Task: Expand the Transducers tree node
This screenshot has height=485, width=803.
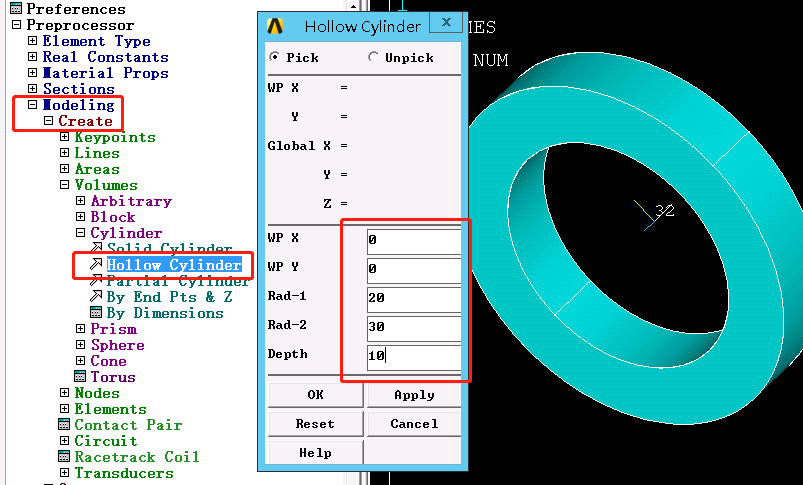Action: [x=64, y=472]
